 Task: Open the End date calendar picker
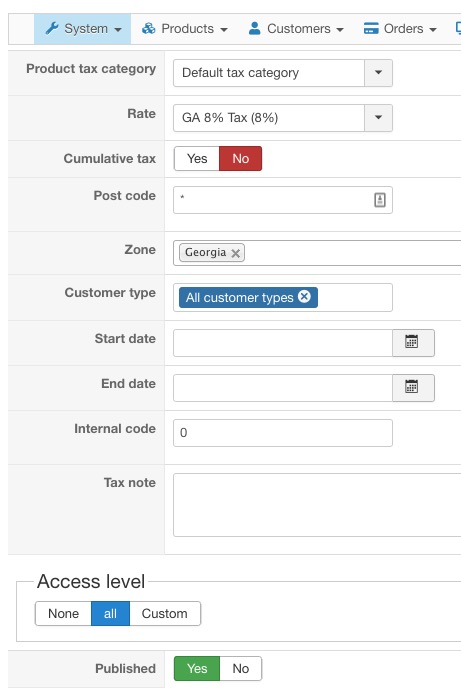click(413, 388)
